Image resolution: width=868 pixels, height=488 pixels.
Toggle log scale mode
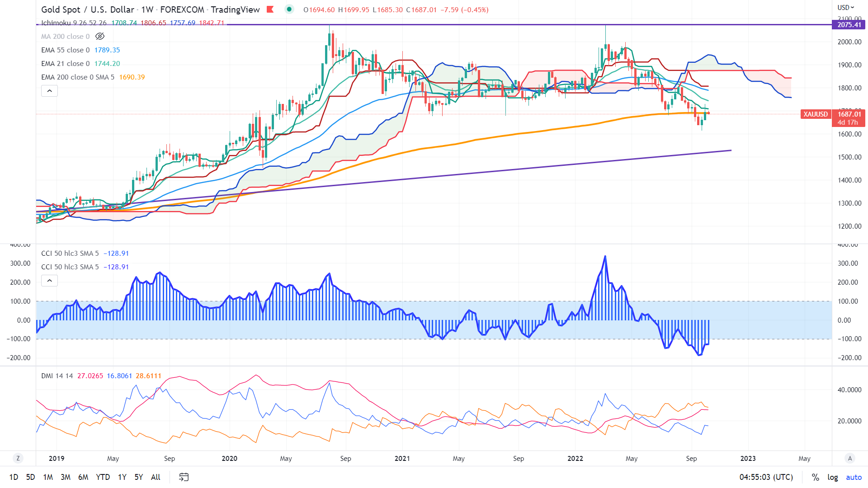[x=832, y=477]
